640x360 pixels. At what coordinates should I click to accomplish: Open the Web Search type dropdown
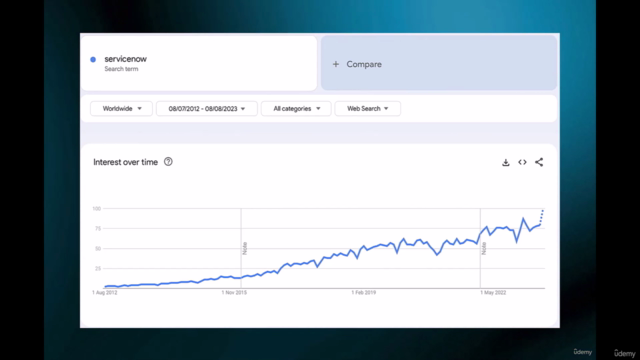pos(367,109)
